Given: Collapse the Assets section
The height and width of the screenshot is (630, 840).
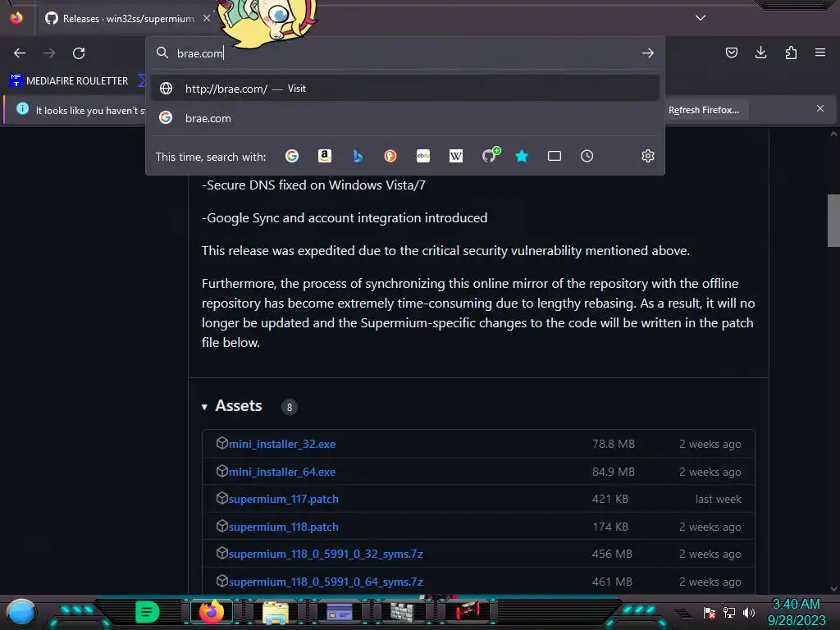Looking at the screenshot, I should (x=204, y=407).
